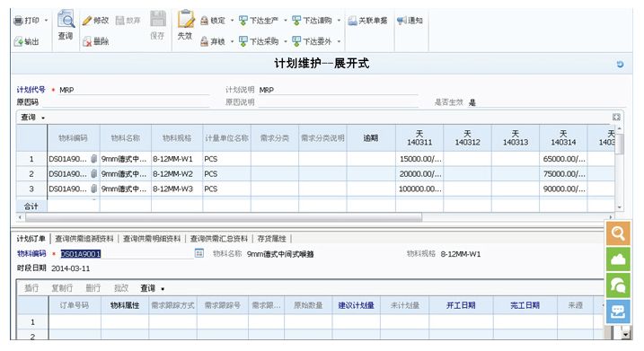644x351 pixels.
Task: Click the 打印 print icon
Action: point(18,21)
